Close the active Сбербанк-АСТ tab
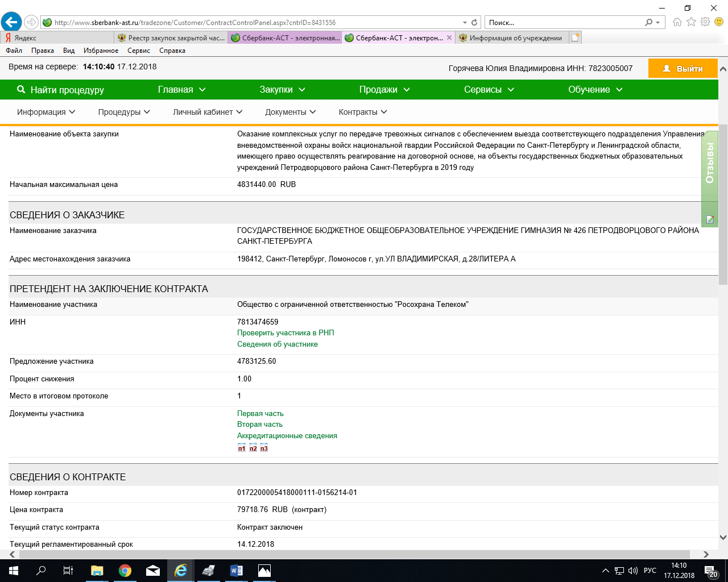The image size is (728, 582). click(x=449, y=38)
